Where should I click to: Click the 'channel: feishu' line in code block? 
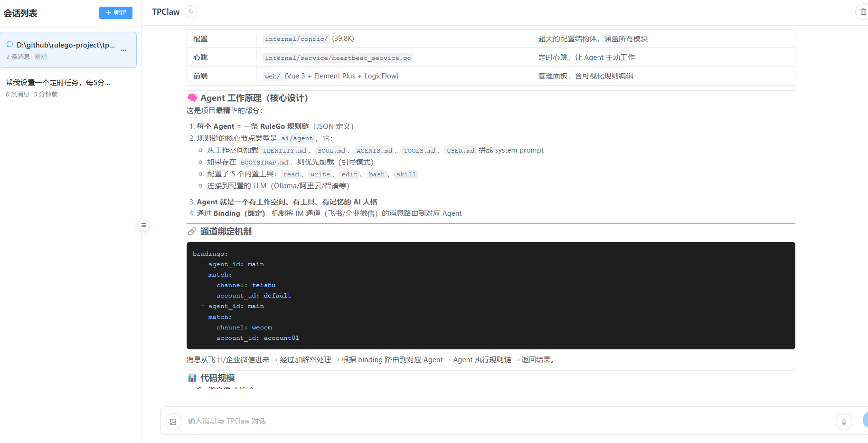[x=246, y=285]
